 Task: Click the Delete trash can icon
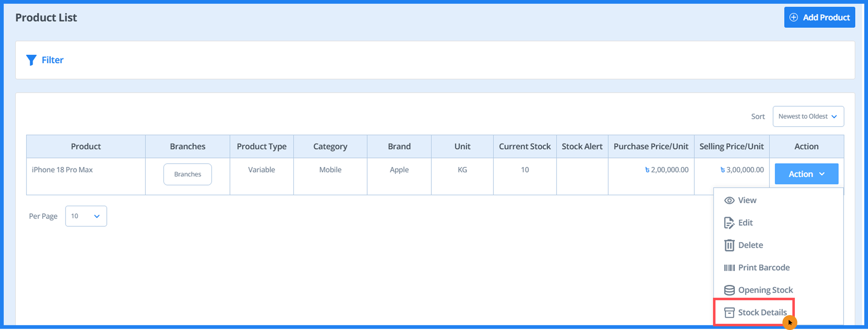[729, 245]
